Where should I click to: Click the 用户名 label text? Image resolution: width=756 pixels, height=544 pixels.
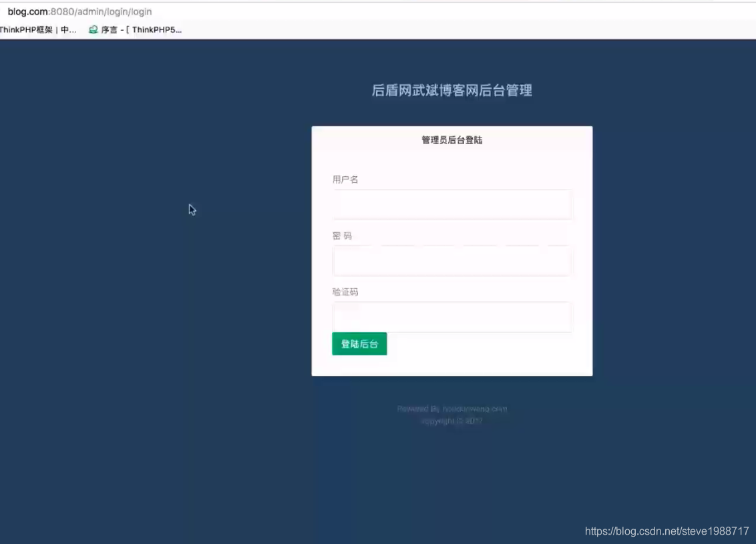pyautogui.click(x=345, y=180)
